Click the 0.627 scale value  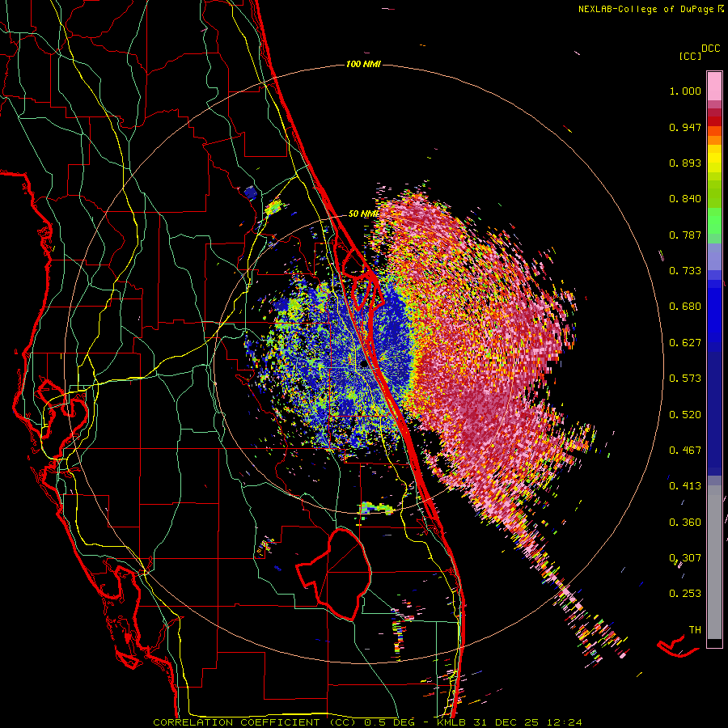pyautogui.click(x=685, y=343)
